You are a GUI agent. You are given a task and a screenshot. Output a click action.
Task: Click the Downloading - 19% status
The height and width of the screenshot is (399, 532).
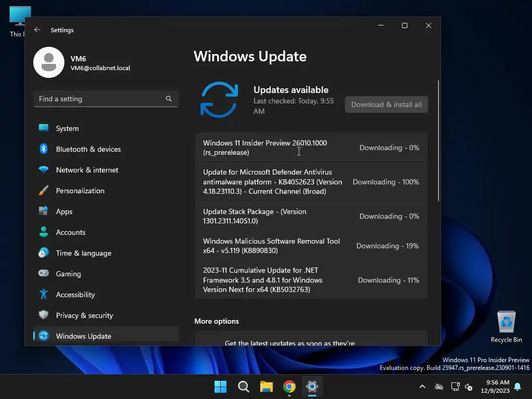[388, 246]
